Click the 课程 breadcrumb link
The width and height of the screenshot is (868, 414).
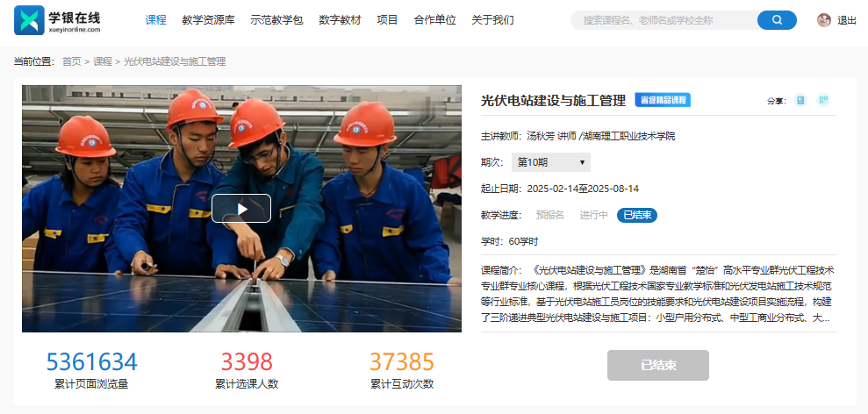(x=103, y=62)
